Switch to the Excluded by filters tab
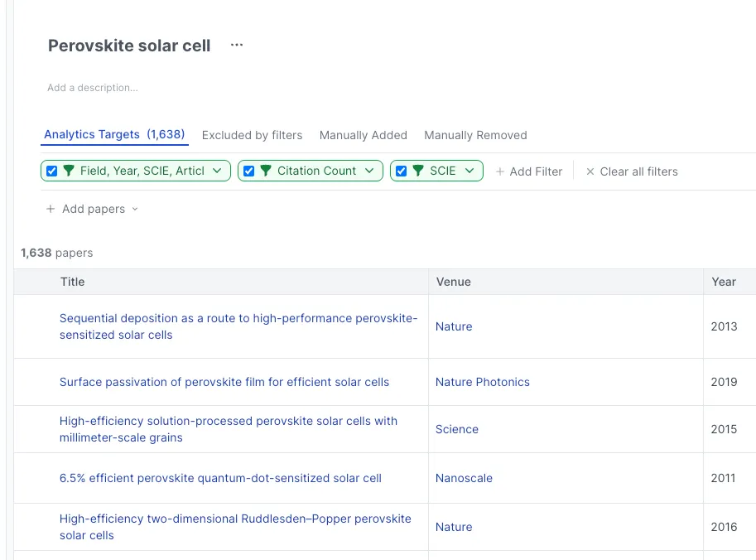Viewport: 756px width, 560px height. click(252, 135)
